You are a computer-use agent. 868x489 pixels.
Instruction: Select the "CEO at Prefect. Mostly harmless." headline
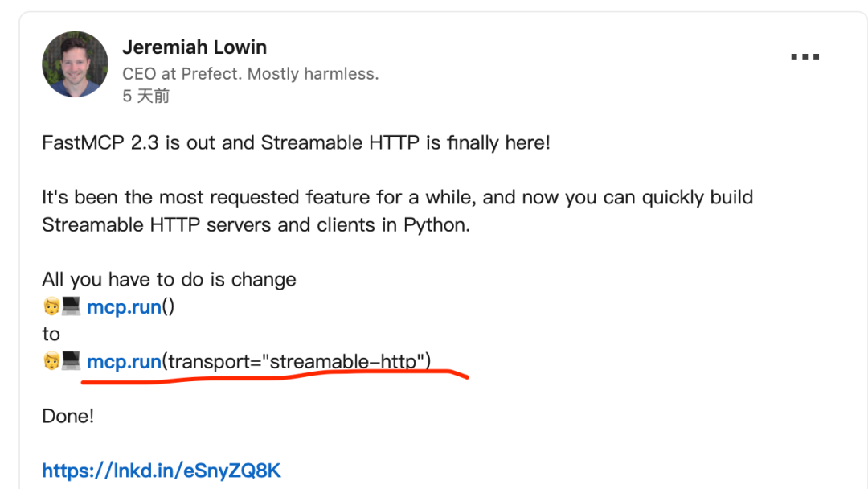coord(250,74)
